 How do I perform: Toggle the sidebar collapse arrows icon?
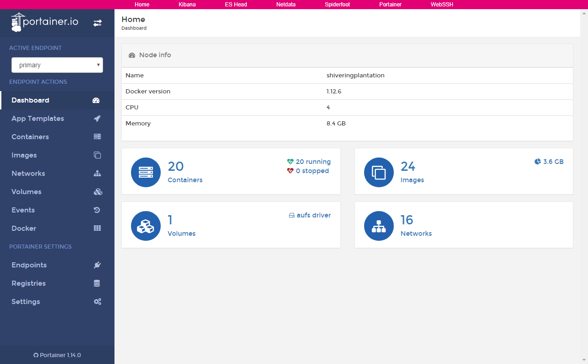[98, 23]
